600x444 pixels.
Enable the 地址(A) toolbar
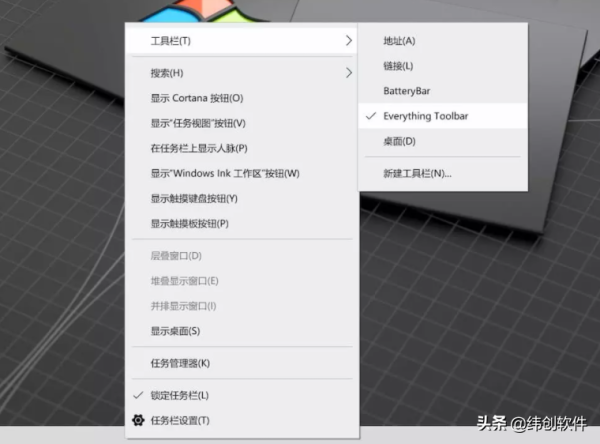443,41
